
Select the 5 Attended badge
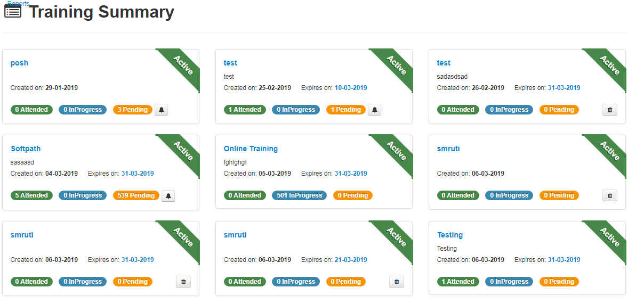[31, 195]
